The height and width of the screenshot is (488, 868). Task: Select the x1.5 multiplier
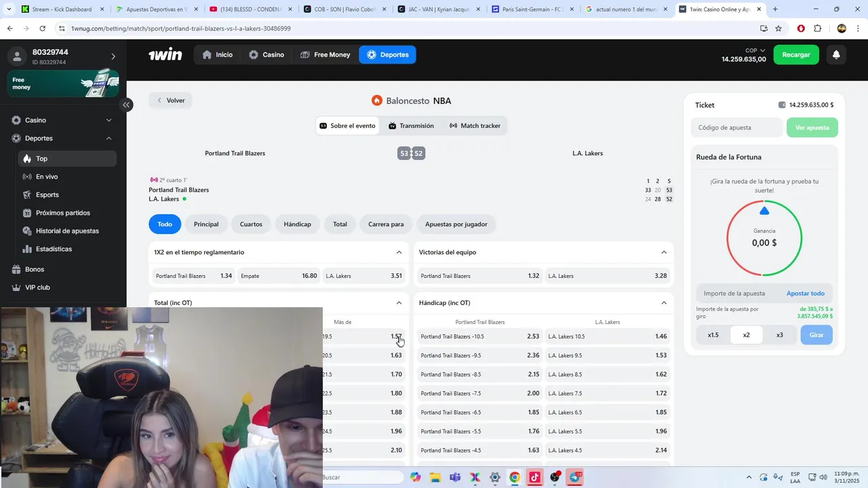(x=713, y=335)
